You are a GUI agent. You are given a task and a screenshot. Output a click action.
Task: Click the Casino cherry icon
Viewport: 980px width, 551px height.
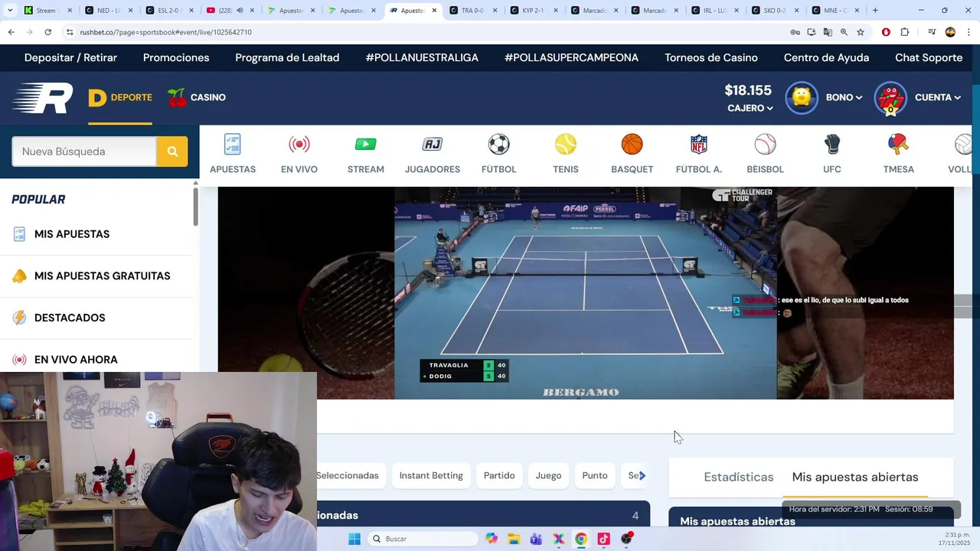177,97
